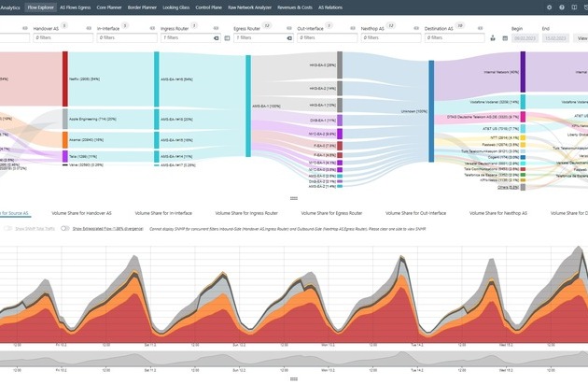Click the Ingress Router count badge
Image resolution: width=588 pixels, height=385 pixels.
click(194, 25)
